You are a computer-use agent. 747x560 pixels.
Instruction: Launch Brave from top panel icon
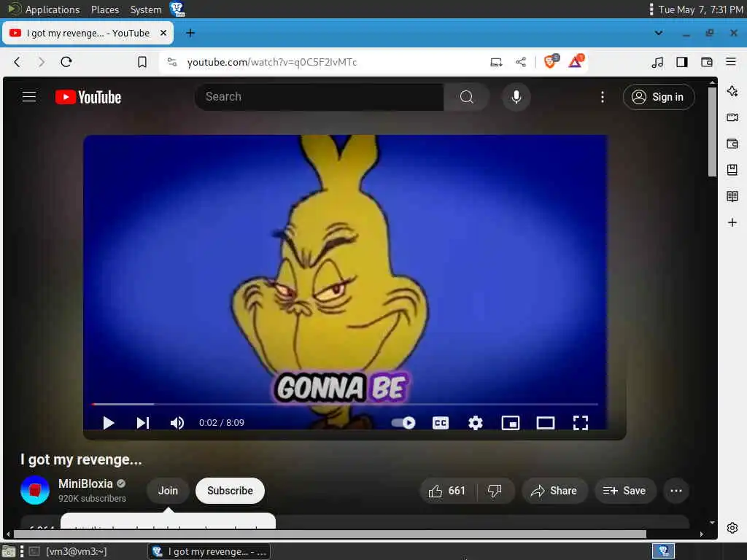coord(177,9)
